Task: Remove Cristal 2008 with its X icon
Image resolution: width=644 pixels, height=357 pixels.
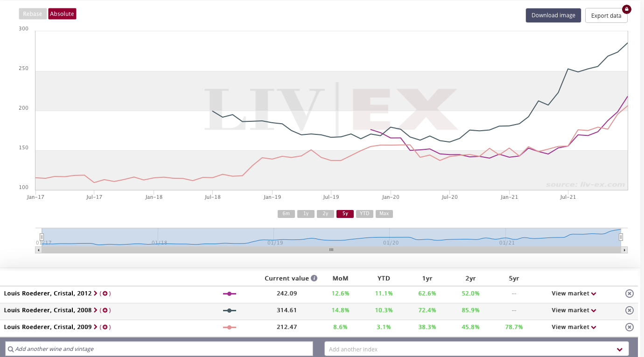Action: (x=629, y=310)
